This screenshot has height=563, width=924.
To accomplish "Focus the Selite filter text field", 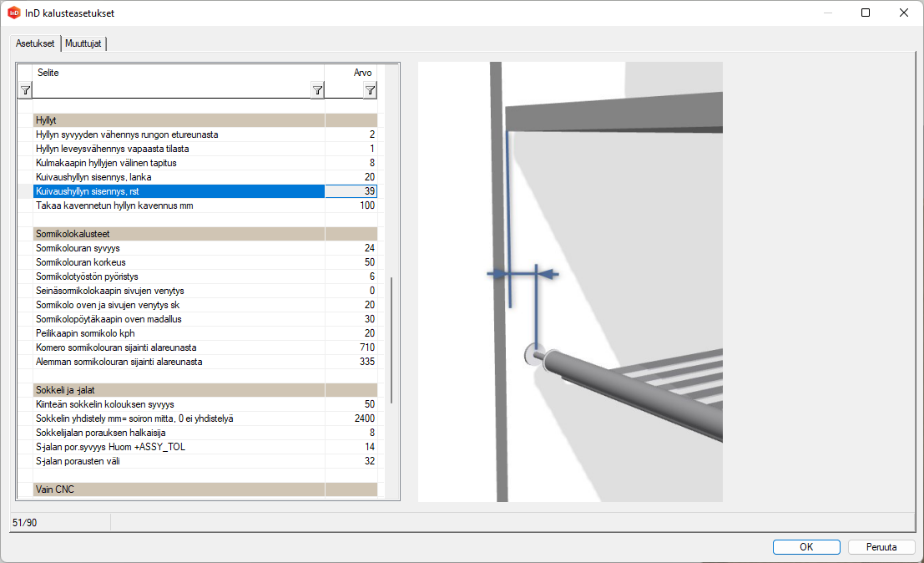I will (171, 91).
